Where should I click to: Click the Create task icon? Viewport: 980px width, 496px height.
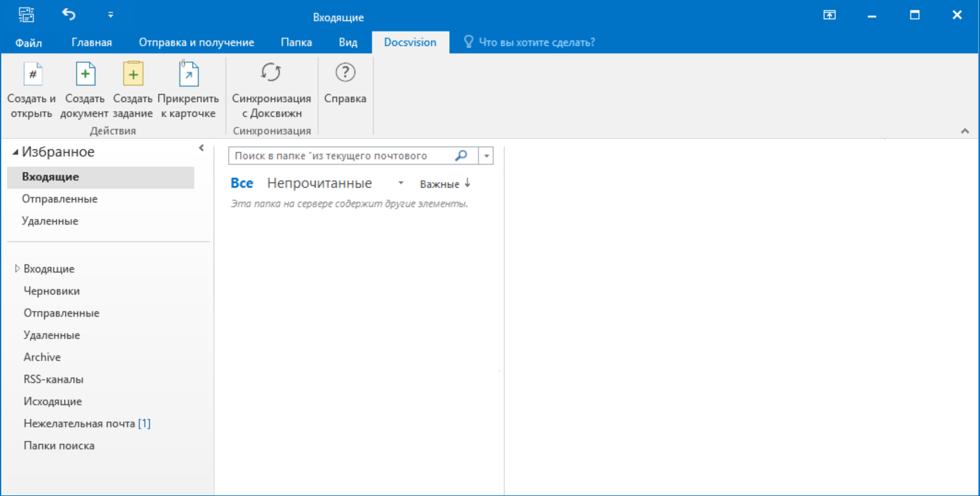click(x=133, y=74)
